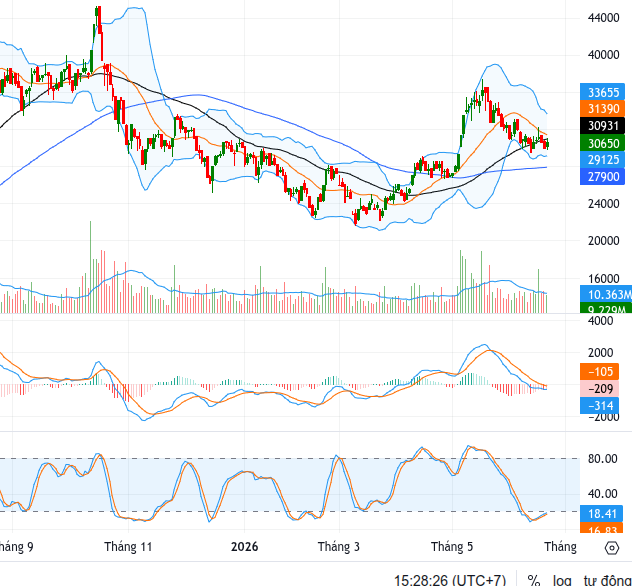The image size is (632, 586).
Task: Click the 40000 price axis tick
Action: [x=603, y=55]
